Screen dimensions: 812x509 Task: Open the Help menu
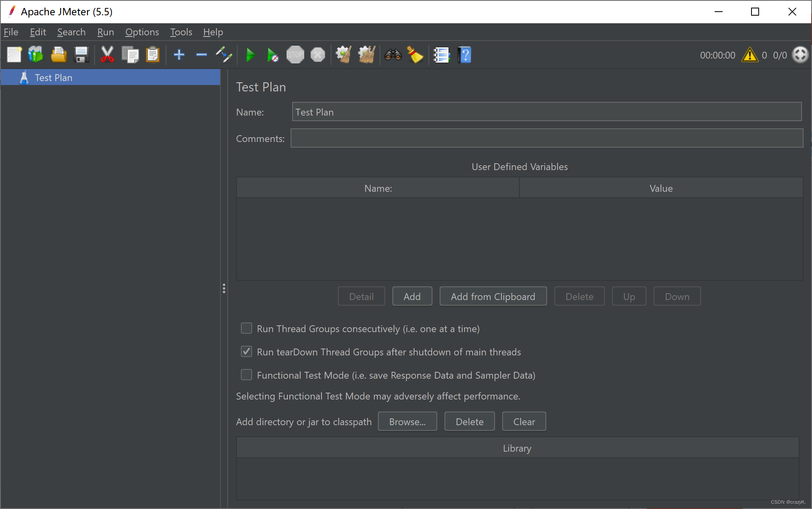click(213, 32)
